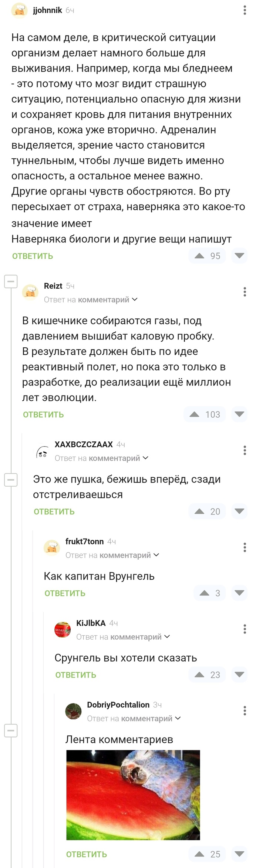Downvote the 'Как капитан Врунгель' comment
The height and width of the screenshot is (868, 259).
(x=239, y=593)
